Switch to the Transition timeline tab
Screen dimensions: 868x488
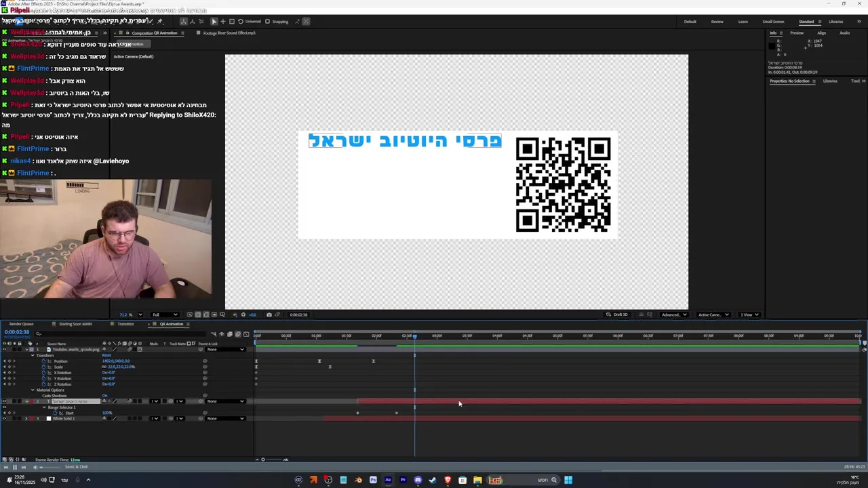coord(125,324)
